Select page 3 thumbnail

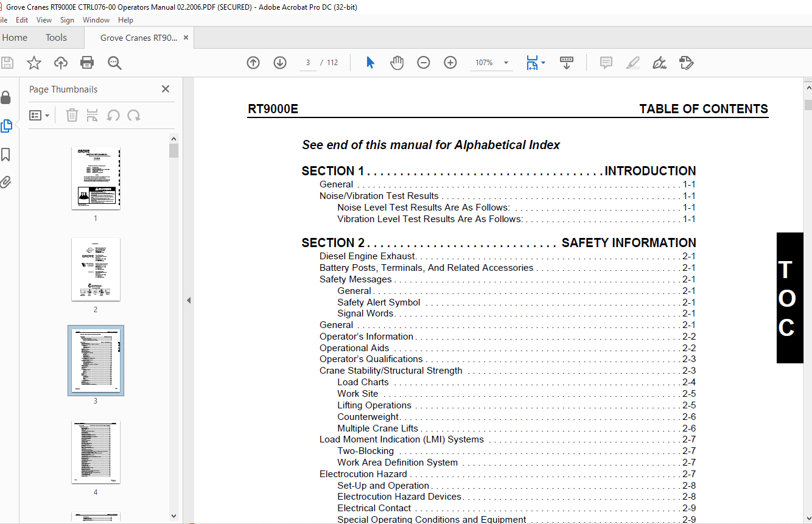(96, 360)
